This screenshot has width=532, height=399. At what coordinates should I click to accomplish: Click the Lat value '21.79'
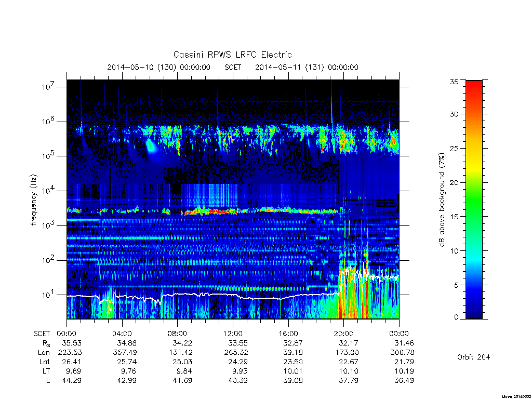click(x=404, y=362)
